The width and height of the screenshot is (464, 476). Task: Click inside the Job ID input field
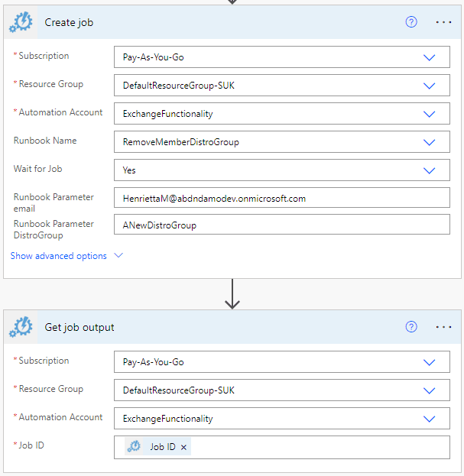282,447
